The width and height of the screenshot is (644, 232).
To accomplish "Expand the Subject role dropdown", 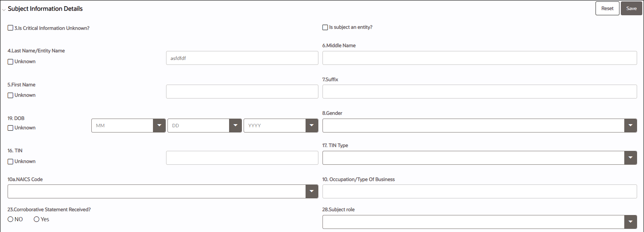I will [630, 222].
